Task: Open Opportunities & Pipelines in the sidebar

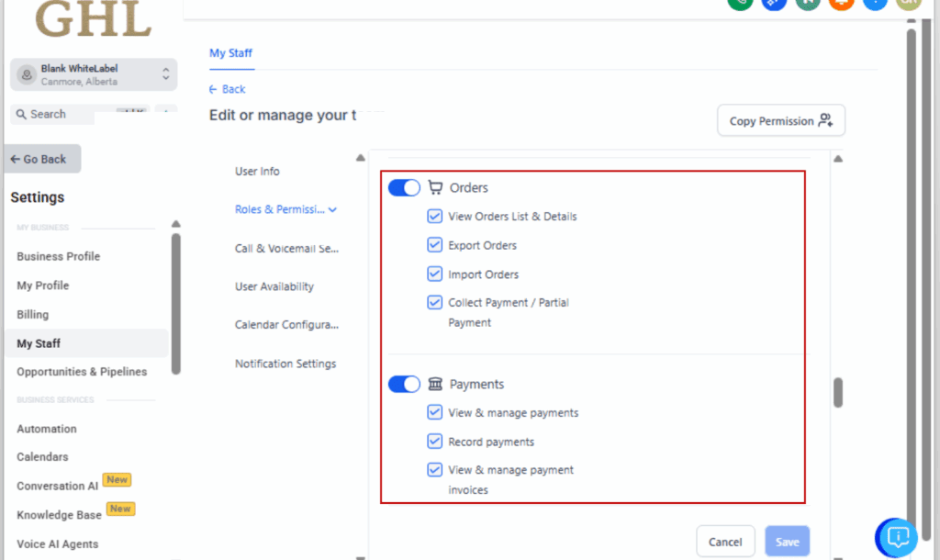Action: pyautogui.click(x=82, y=372)
